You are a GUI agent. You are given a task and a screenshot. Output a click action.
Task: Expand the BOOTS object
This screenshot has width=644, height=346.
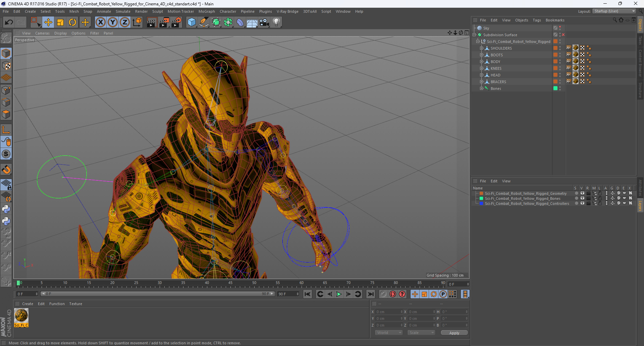coord(481,55)
